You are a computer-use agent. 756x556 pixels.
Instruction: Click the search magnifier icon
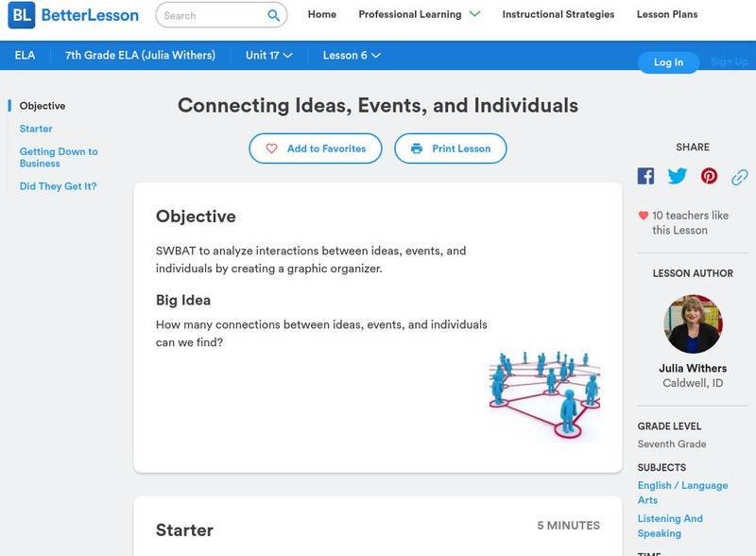(273, 15)
